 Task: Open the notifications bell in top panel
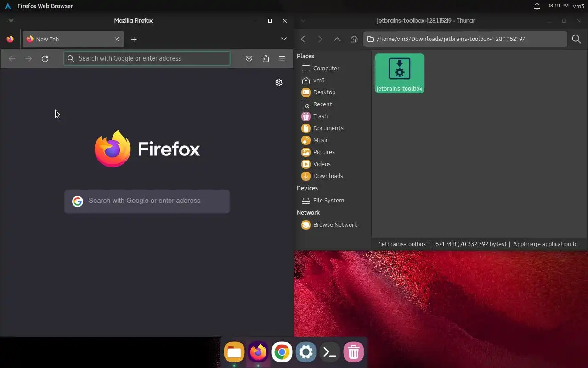coord(537,6)
